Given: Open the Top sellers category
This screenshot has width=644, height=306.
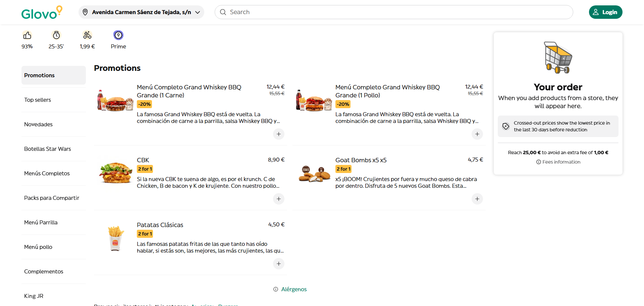Looking at the screenshot, I should (x=38, y=100).
